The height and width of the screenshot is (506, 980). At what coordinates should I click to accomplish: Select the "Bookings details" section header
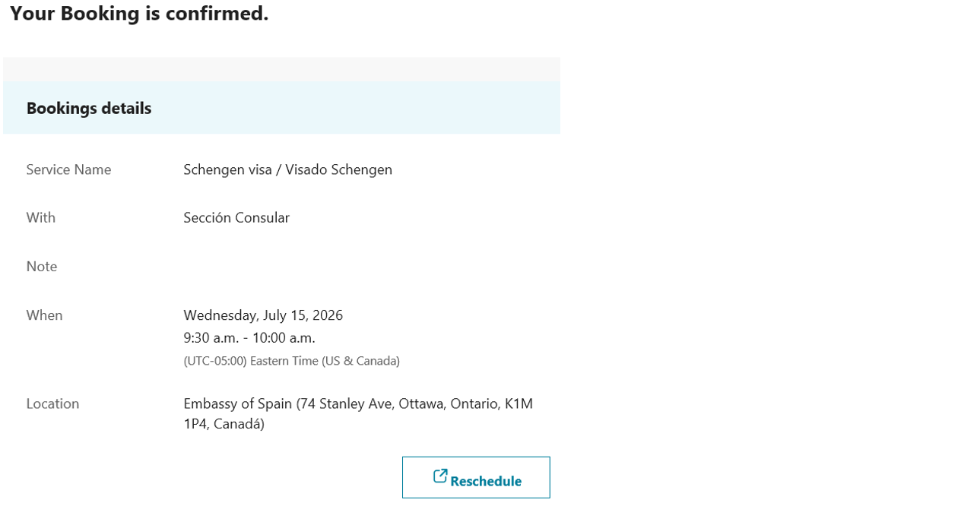89,109
